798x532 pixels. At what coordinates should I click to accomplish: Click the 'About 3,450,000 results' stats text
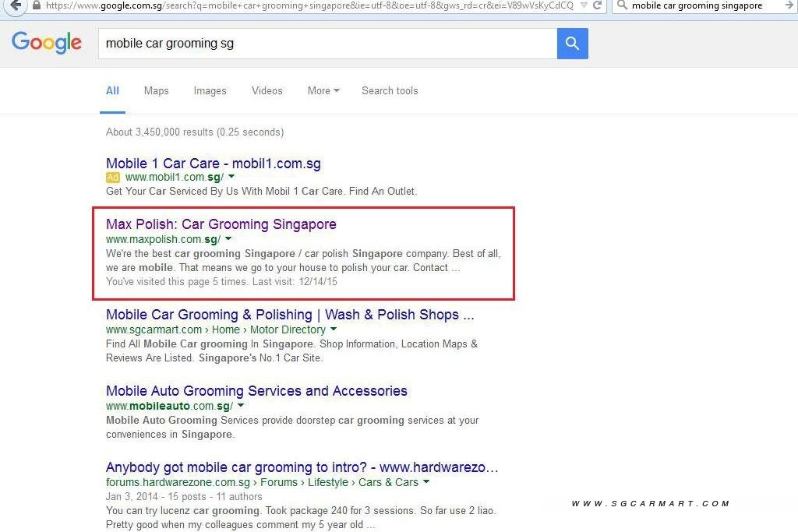coord(195,132)
